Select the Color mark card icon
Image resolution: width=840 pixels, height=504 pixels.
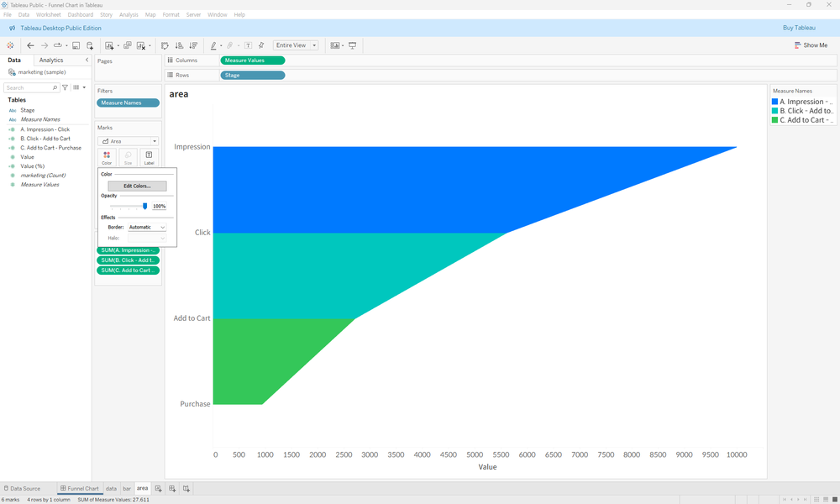tap(107, 153)
